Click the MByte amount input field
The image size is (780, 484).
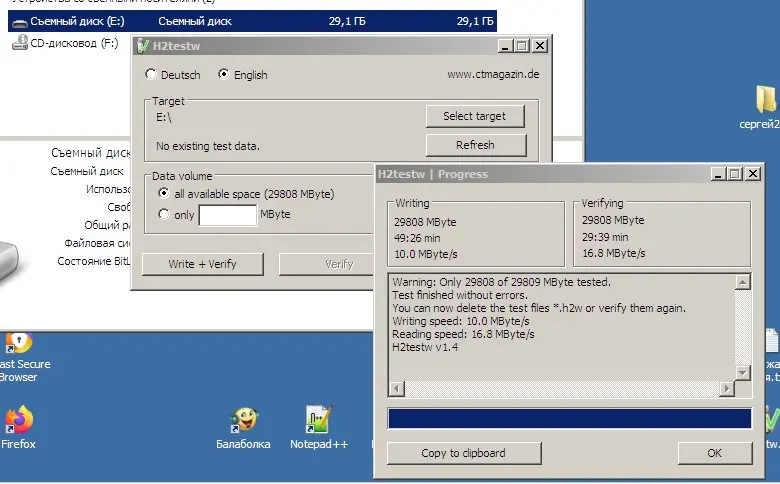click(227, 215)
